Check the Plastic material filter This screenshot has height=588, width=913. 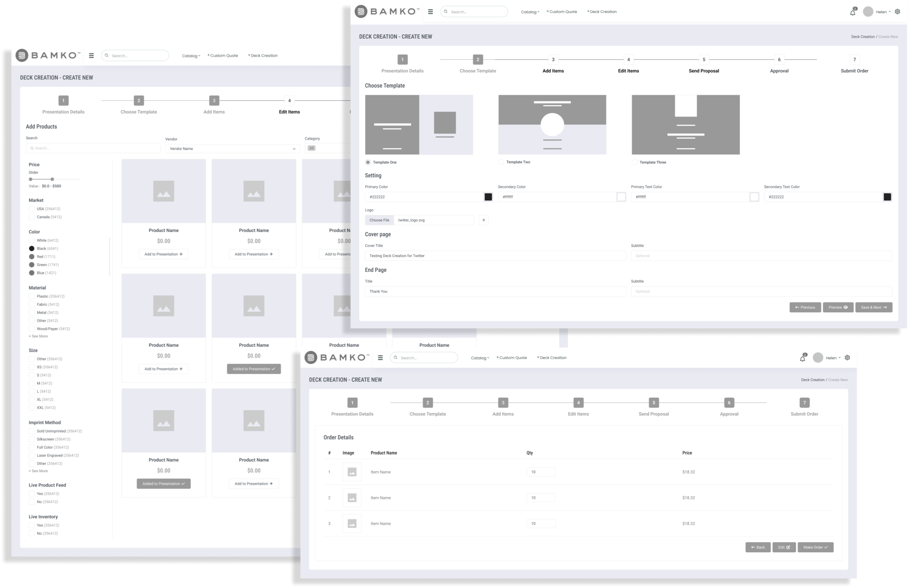coord(31,296)
